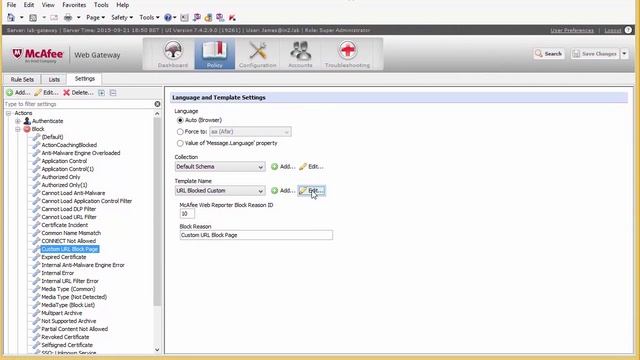Select the Internal URL Filter Error setting
Screen dimensions: 640x360
pos(70,281)
